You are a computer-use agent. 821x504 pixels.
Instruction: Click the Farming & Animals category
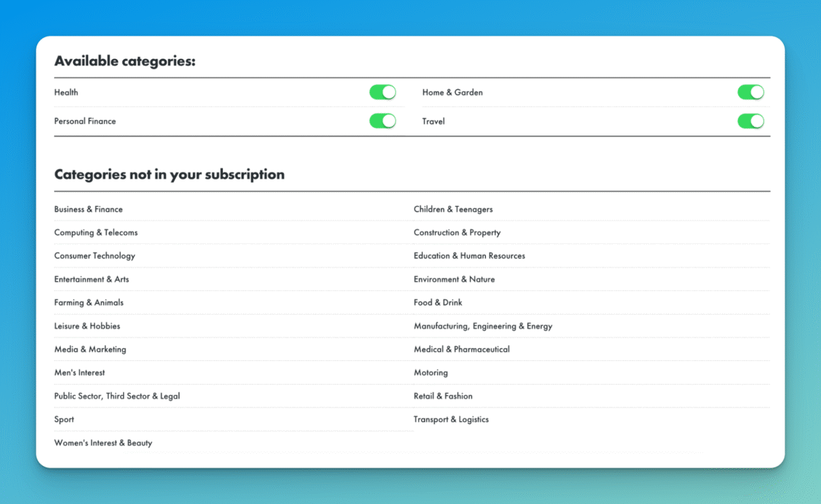(x=89, y=303)
